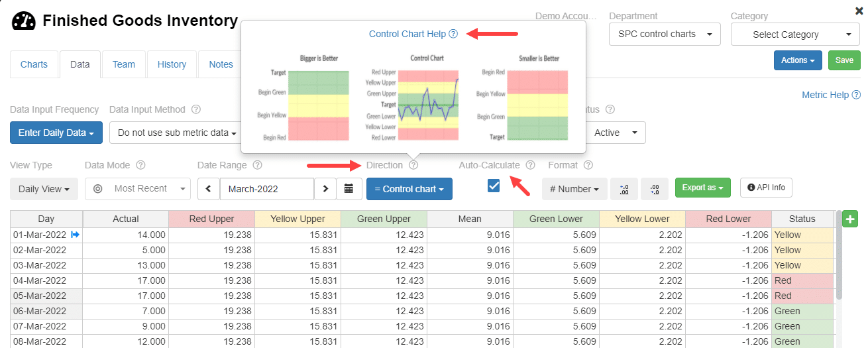Open the Control chart direction dropdown
The height and width of the screenshot is (348, 868).
pos(409,189)
